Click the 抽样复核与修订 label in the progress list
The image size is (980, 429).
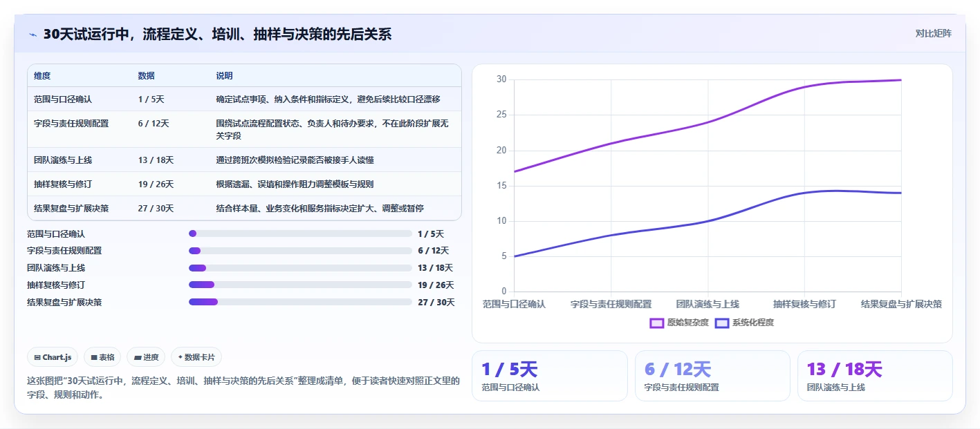point(56,285)
